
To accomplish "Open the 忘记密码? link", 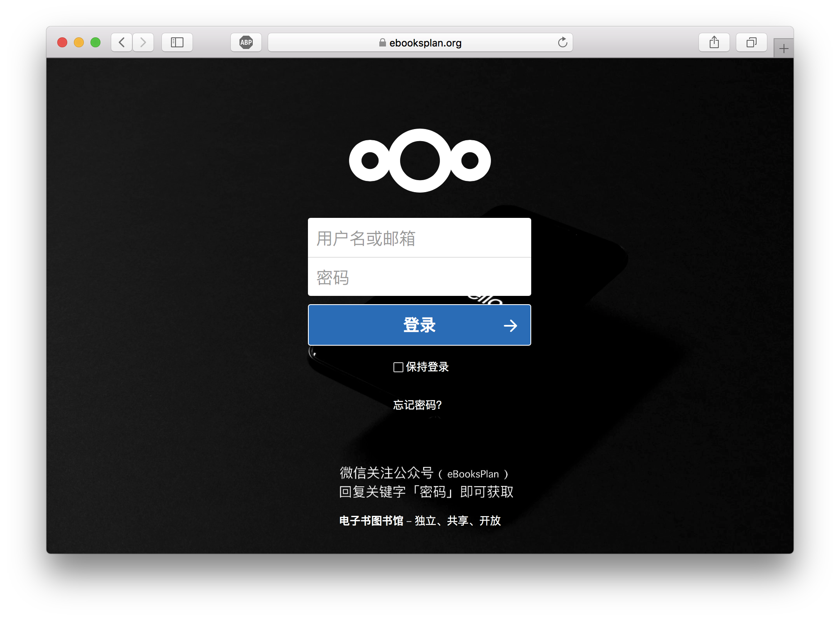I will click(x=418, y=405).
